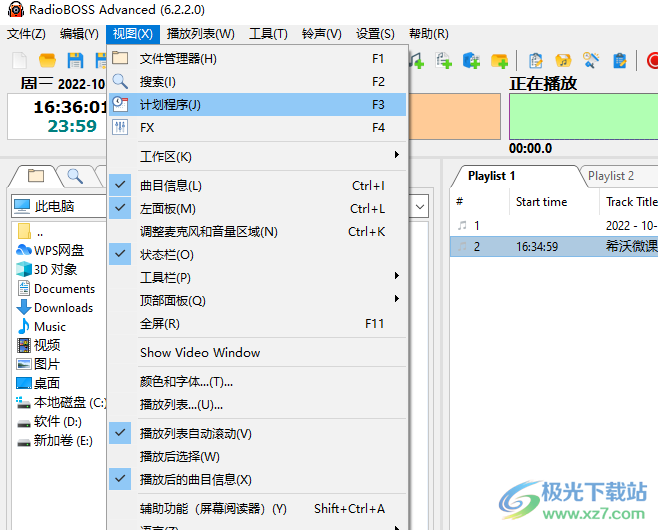Click the Track Title column header
Viewport: 658px width, 530px height.
pos(631,202)
